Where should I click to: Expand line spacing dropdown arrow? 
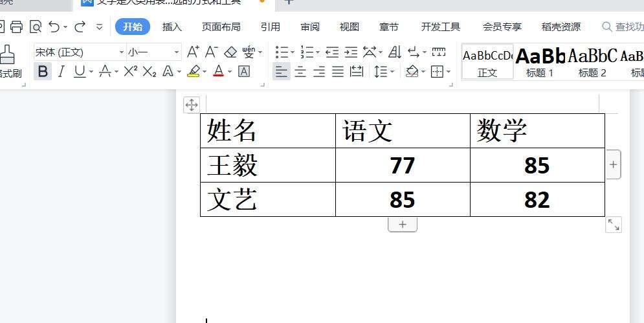click(x=392, y=72)
